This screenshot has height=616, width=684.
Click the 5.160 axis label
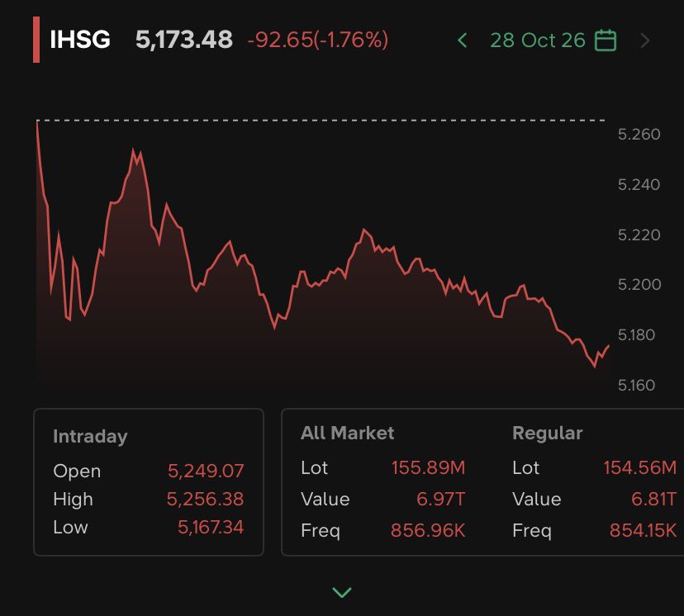coord(636,386)
